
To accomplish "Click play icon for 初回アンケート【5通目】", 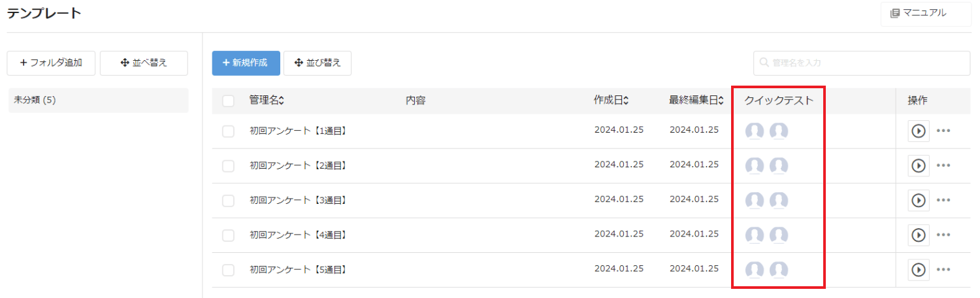I will coord(918,269).
